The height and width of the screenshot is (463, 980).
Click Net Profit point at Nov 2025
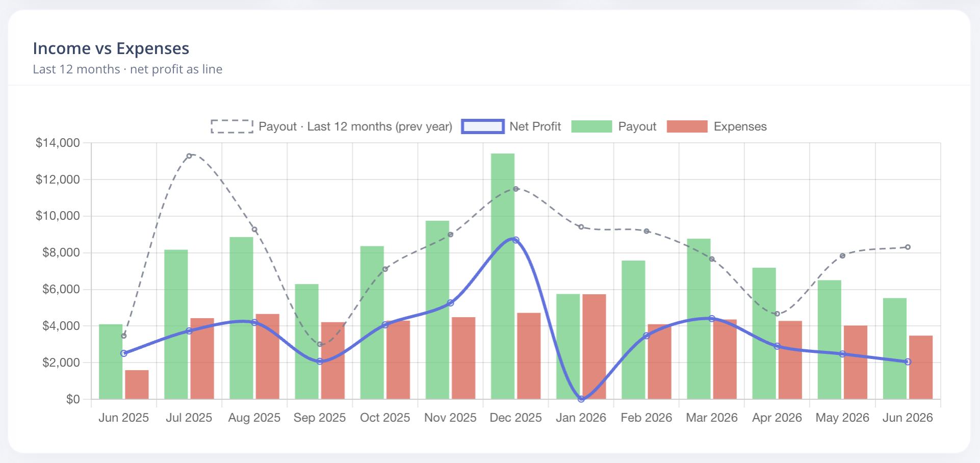tap(451, 303)
